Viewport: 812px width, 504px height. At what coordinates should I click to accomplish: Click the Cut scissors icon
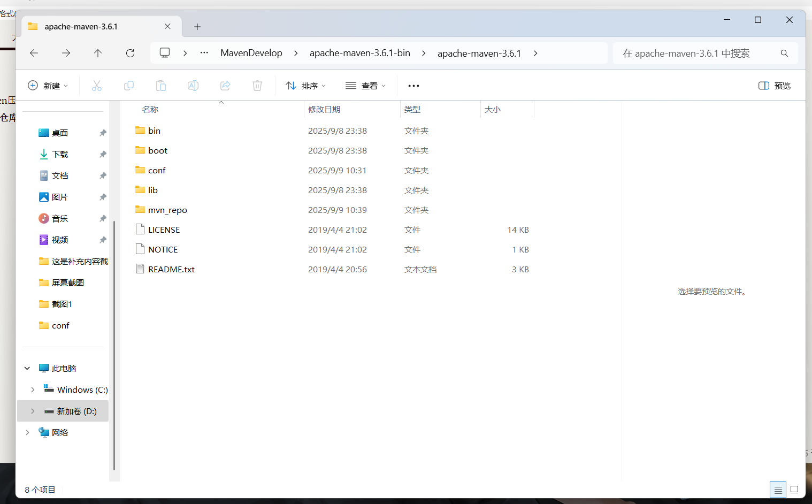click(x=97, y=86)
